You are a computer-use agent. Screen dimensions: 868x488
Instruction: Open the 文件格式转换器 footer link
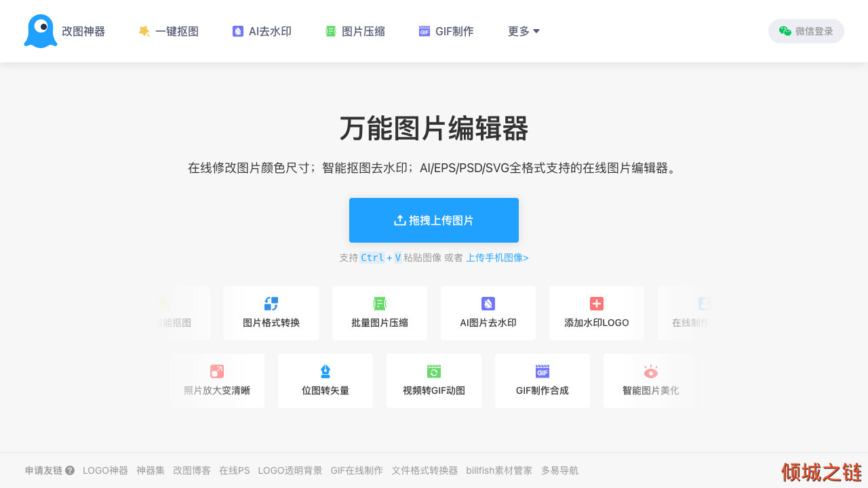[425, 470]
